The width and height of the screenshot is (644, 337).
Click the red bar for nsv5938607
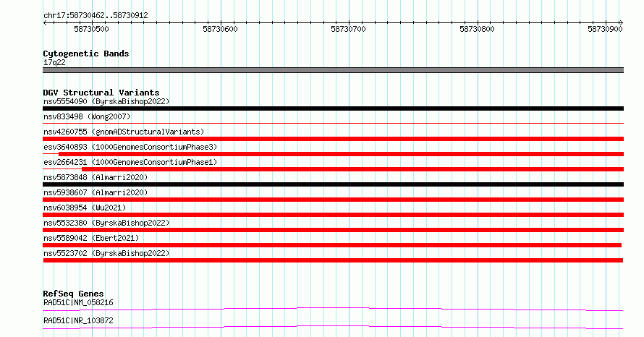click(x=333, y=200)
